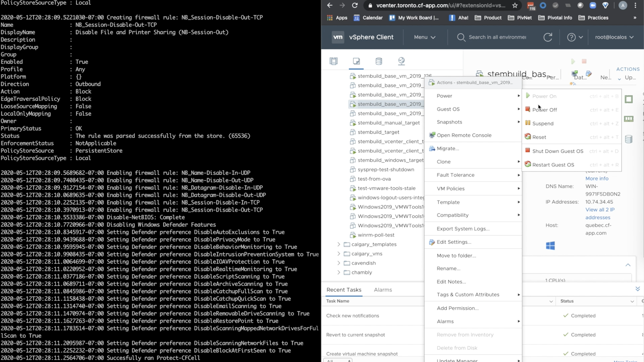Open the help question-mark dropdown
The height and width of the screenshot is (362, 644).
click(x=575, y=37)
